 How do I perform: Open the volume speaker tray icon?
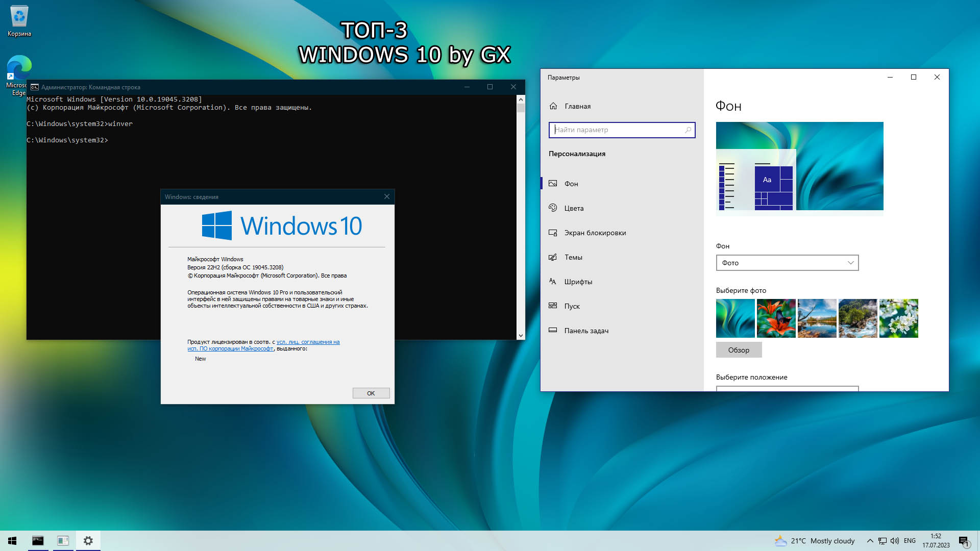895,541
